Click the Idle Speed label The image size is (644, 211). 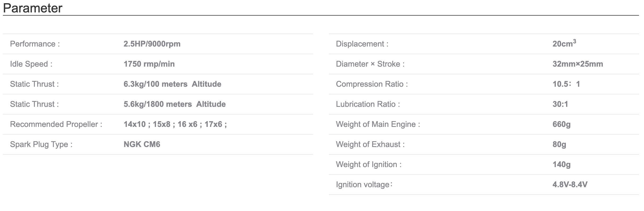pos(31,64)
